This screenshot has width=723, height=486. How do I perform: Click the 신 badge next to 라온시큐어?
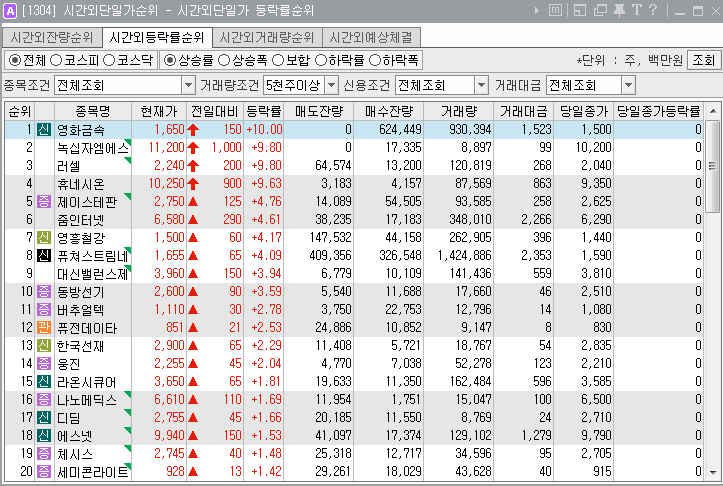click(44, 381)
